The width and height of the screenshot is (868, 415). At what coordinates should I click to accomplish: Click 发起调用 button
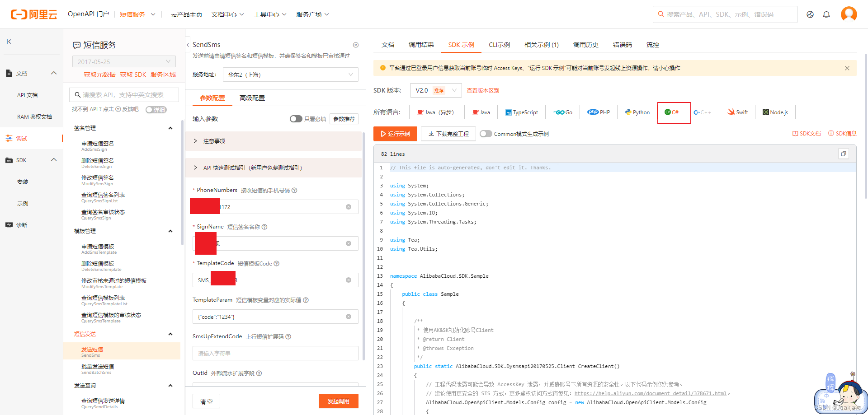(x=338, y=401)
